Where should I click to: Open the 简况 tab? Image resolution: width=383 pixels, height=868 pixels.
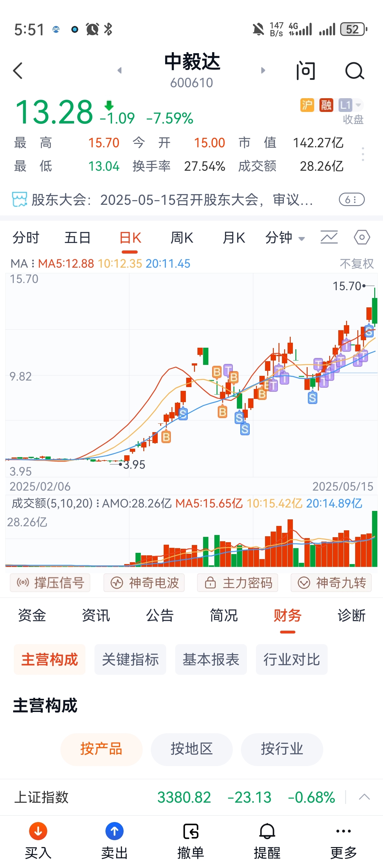(x=224, y=615)
